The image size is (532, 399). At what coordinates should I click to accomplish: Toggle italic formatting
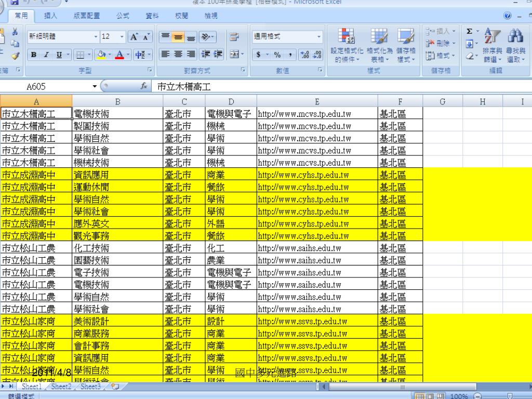pos(46,55)
